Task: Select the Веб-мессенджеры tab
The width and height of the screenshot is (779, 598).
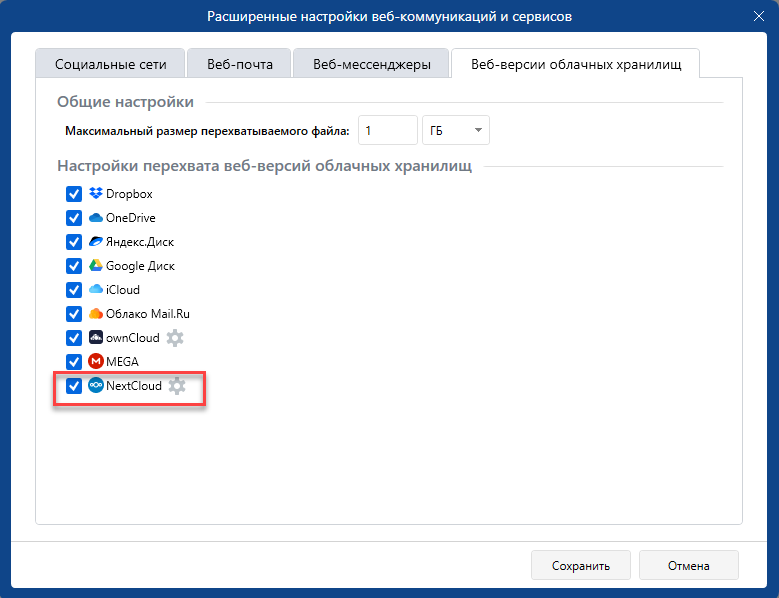Action: 371,65
